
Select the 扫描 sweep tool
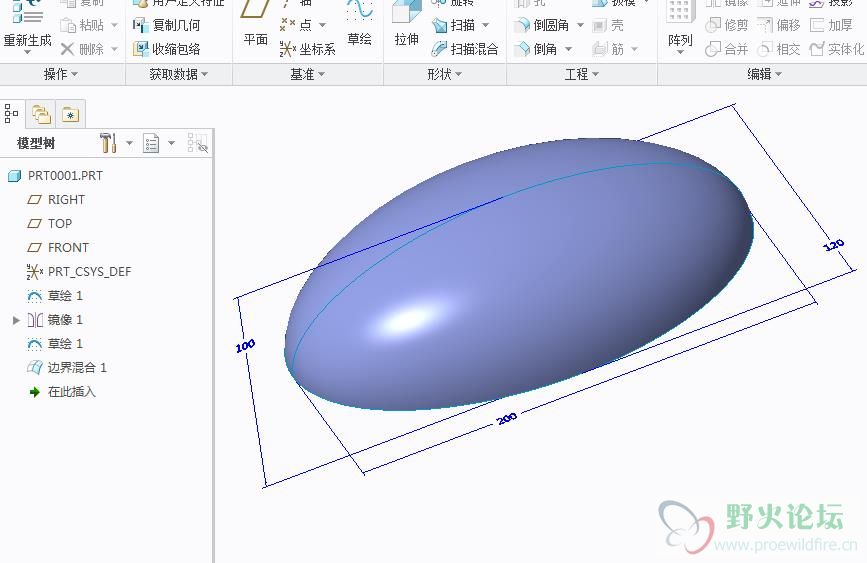pos(454,25)
